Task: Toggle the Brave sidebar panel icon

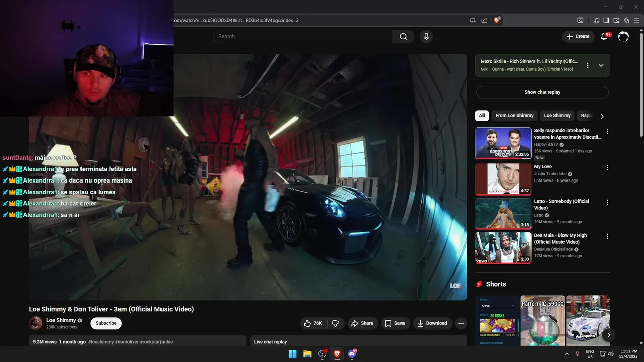Action: (606, 20)
